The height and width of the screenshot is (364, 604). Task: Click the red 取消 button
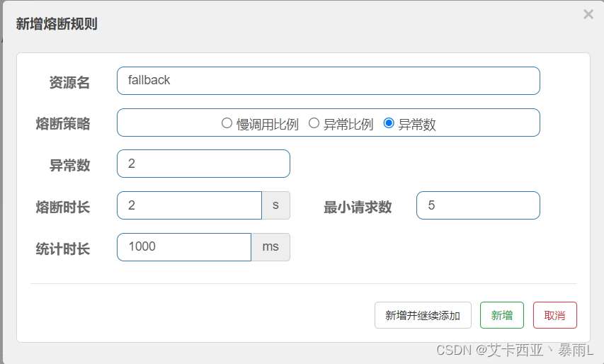point(554,315)
